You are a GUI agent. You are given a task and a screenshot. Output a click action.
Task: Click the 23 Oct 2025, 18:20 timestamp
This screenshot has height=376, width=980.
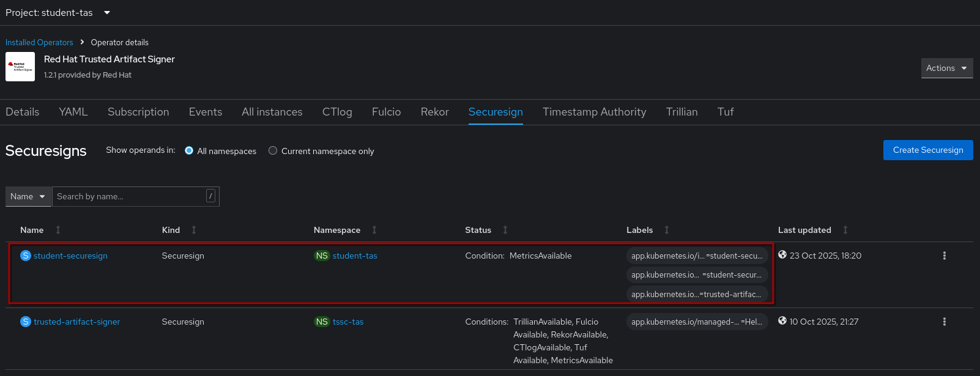(825, 256)
